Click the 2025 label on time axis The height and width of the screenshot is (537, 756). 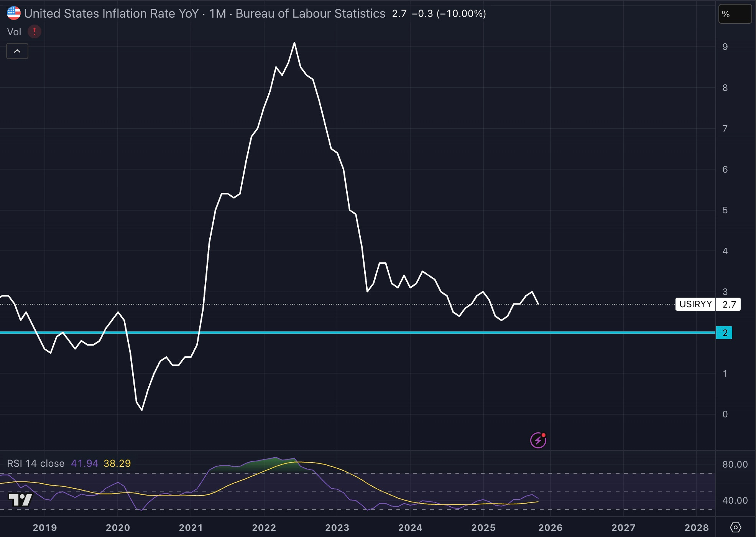tap(483, 527)
